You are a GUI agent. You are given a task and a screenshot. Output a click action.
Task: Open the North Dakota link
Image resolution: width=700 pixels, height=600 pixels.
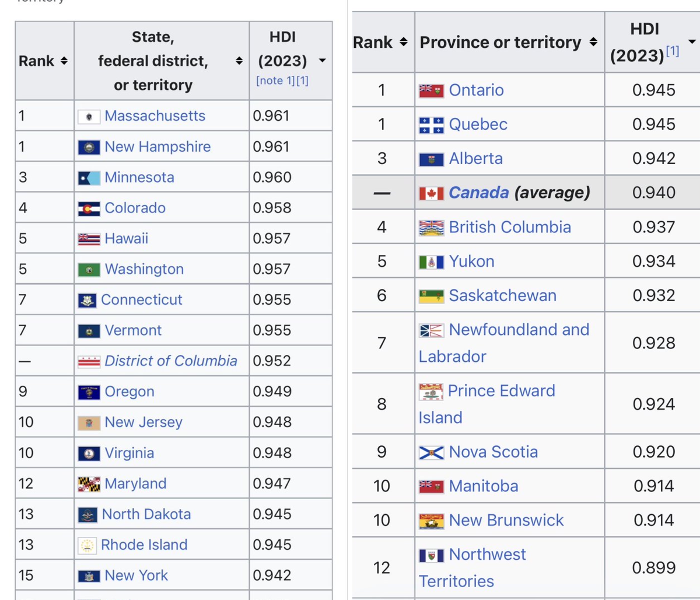146,514
